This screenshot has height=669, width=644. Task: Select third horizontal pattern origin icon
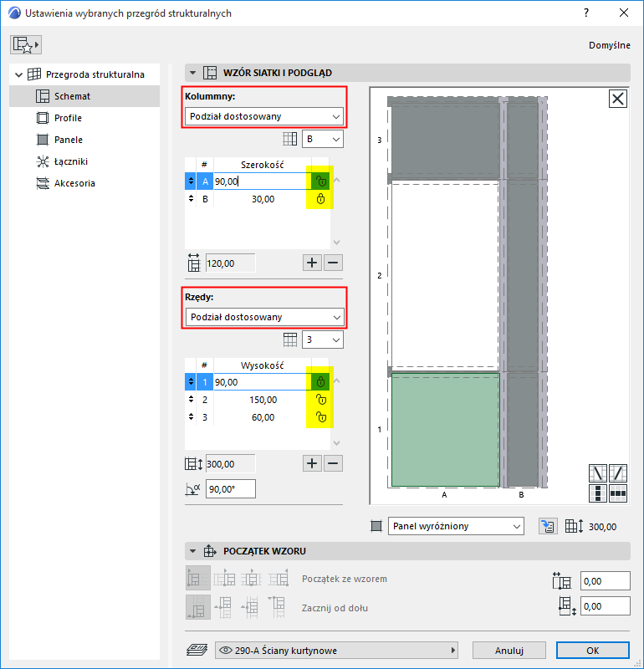(252, 578)
